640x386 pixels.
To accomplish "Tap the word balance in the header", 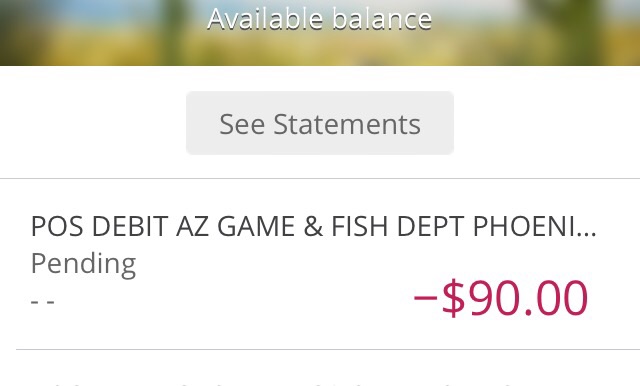I will pyautogui.click(x=382, y=19).
